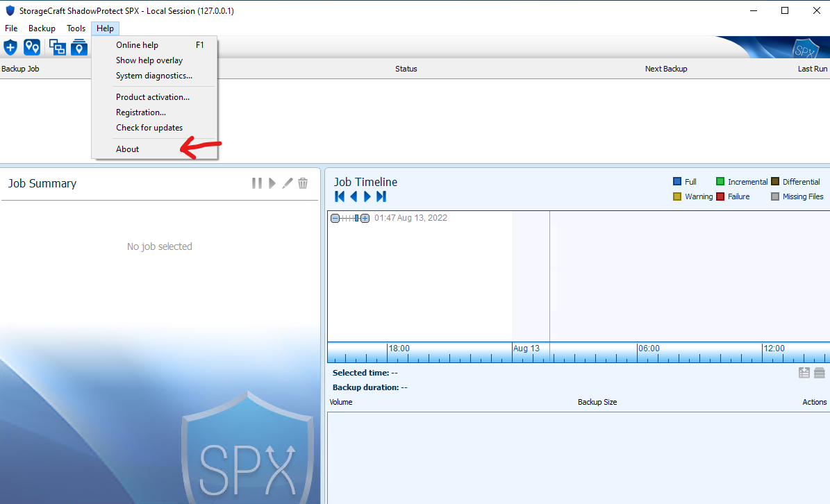The height and width of the screenshot is (504, 830).
Task: Skip to latest timeline event
Action: point(381,196)
